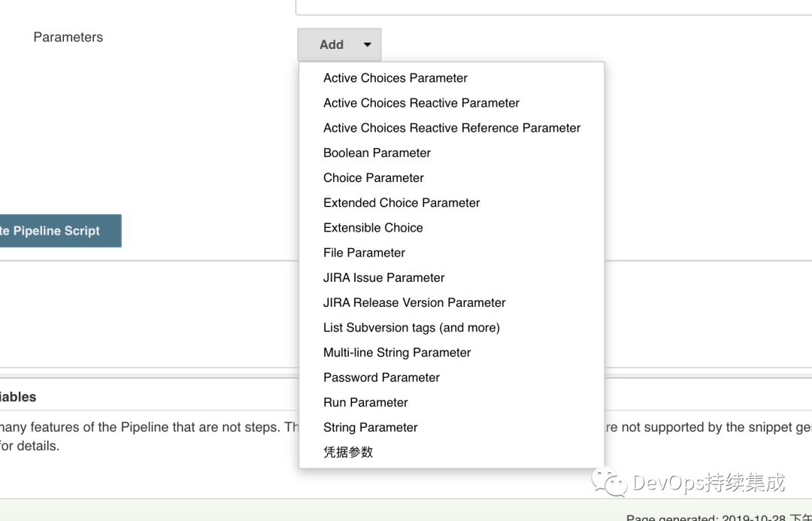The image size is (812, 521).
Task: Choose Extended Choice Parameter
Action: point(401,202)
